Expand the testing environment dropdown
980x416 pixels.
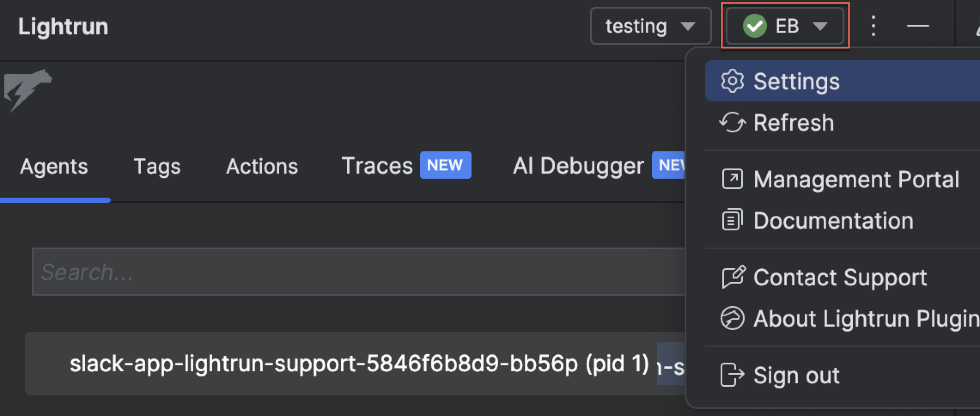tap(651, 26)
